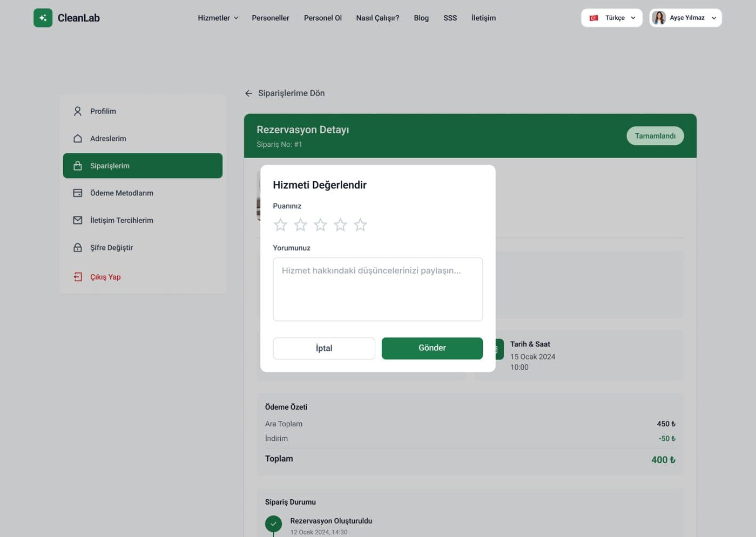Open Nasıl Çalışır? in the navigation
The image size is (756, 537).
point(377,18)
